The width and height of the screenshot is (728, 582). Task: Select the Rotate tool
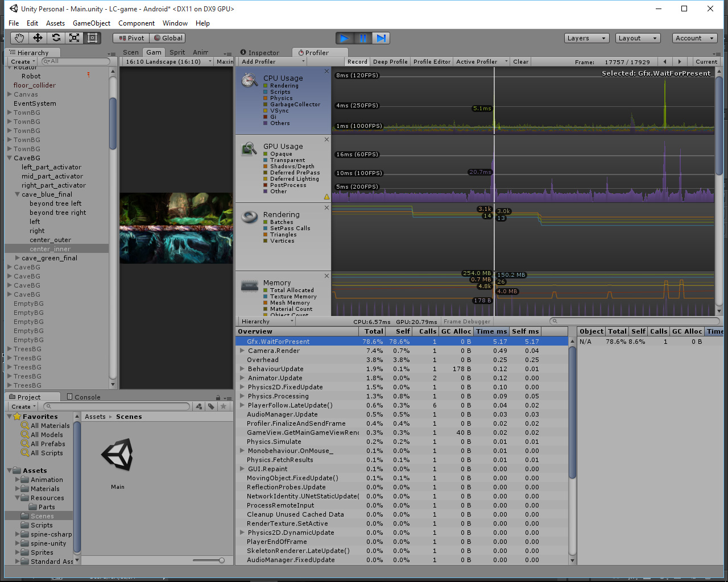pyautogui.click(x=56, y=38)
